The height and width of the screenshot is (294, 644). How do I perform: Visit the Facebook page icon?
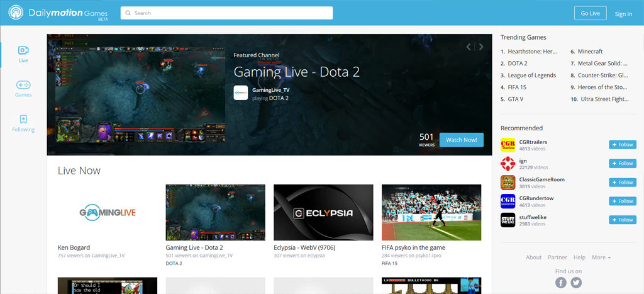(561, 283)
